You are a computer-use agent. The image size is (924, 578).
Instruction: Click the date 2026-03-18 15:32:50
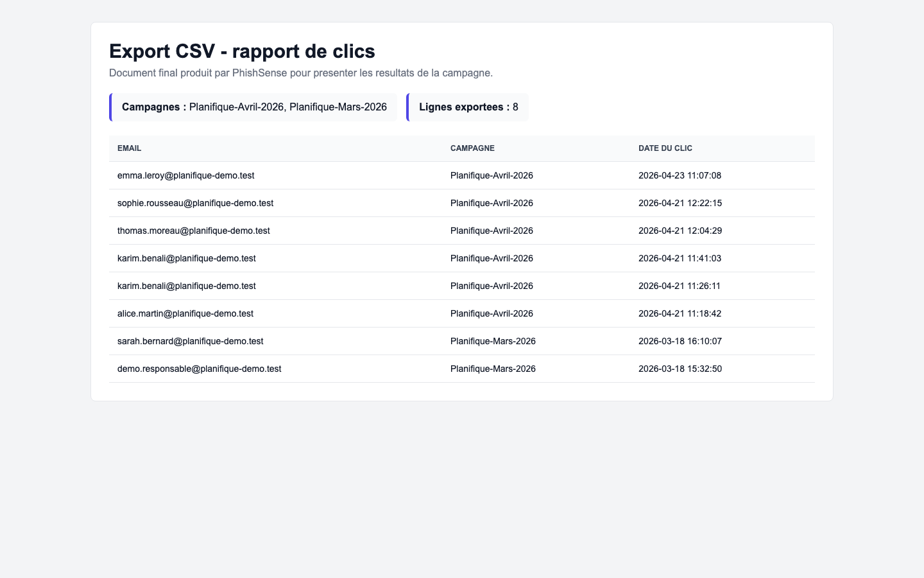pyautogui.click(x=680, y=369)
